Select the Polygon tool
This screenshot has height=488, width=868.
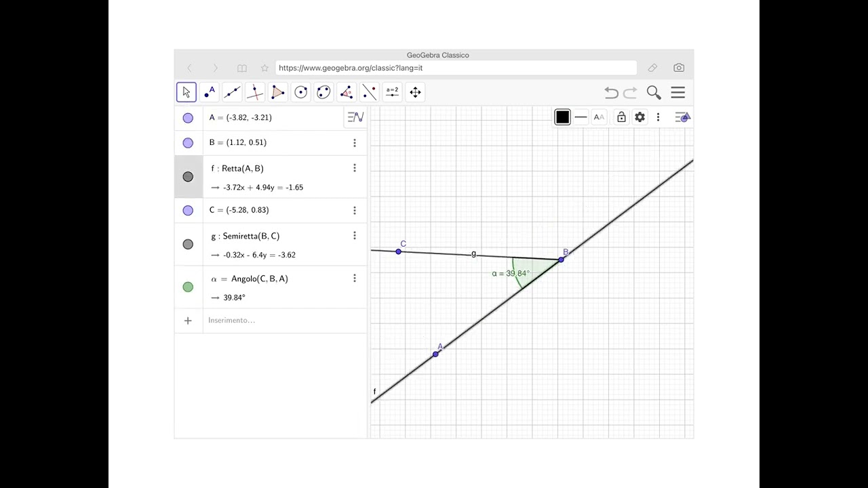tap(277, 92)
